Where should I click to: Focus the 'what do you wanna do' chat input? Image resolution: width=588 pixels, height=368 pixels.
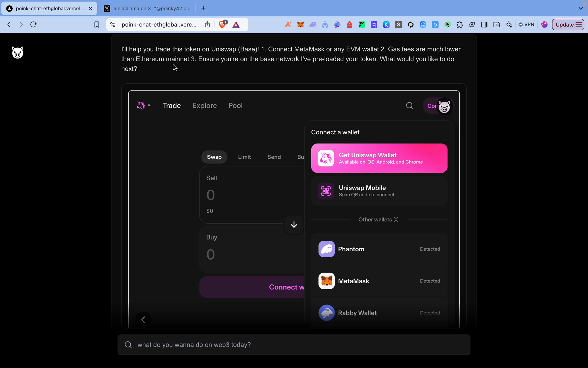coord(294,344)
